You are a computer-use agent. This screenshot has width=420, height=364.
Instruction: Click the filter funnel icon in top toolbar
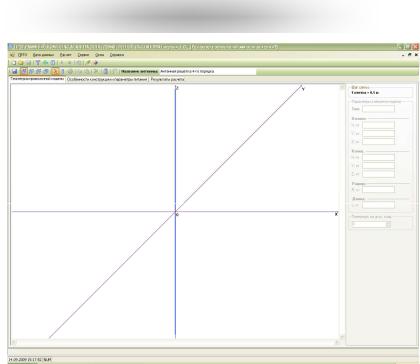click(38, 63)
